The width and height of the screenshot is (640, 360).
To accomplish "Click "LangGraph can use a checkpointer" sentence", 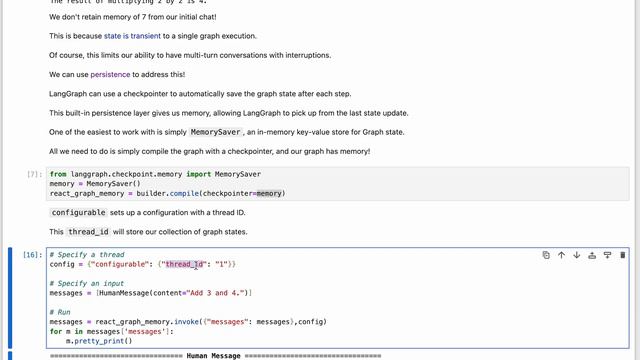I will coord(200,94).
